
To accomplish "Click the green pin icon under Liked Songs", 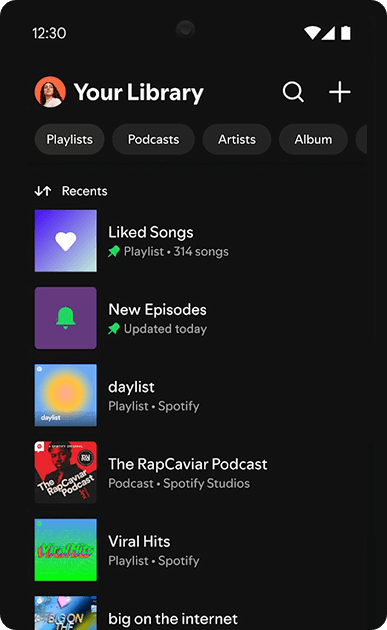I will 114,252.
